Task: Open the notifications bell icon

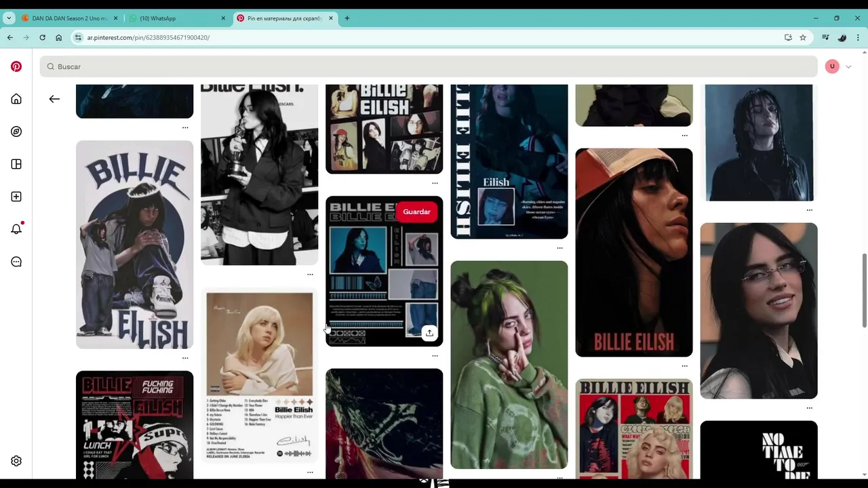Action: pos(16,229)
